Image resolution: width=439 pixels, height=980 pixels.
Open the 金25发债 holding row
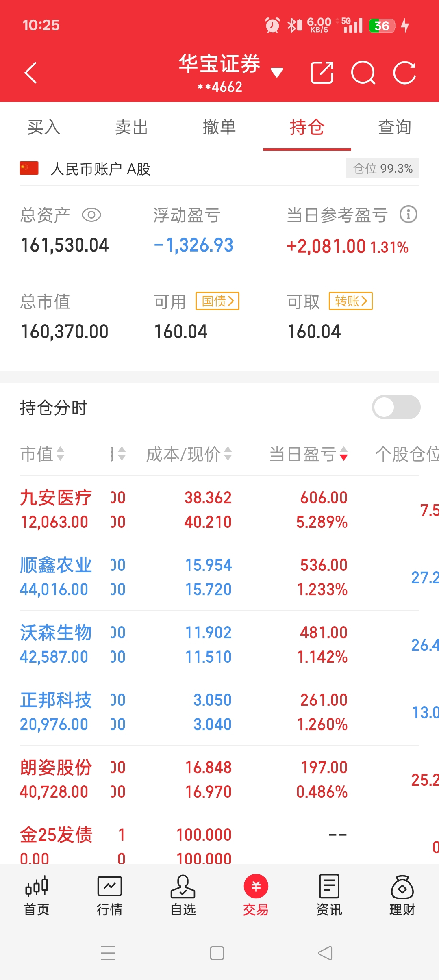(219, 839)
